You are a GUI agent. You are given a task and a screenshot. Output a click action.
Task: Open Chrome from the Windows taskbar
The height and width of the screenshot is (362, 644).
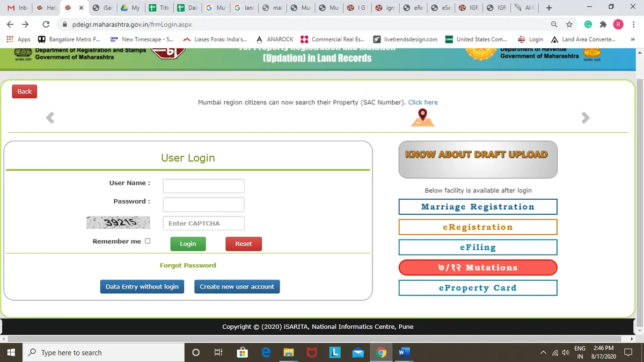click(x=381, y=353)
